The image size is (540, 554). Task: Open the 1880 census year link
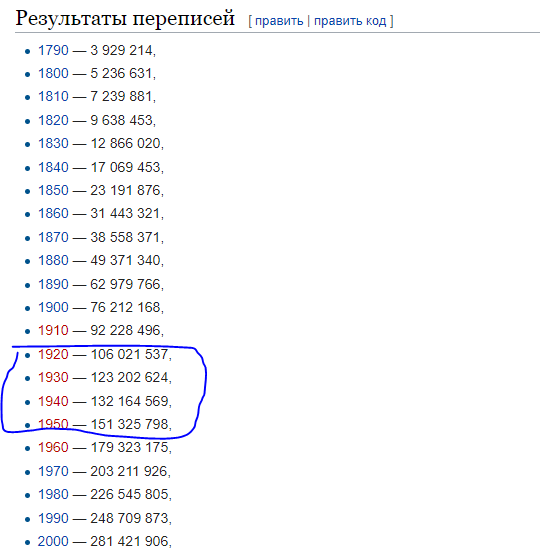[53, 260]
